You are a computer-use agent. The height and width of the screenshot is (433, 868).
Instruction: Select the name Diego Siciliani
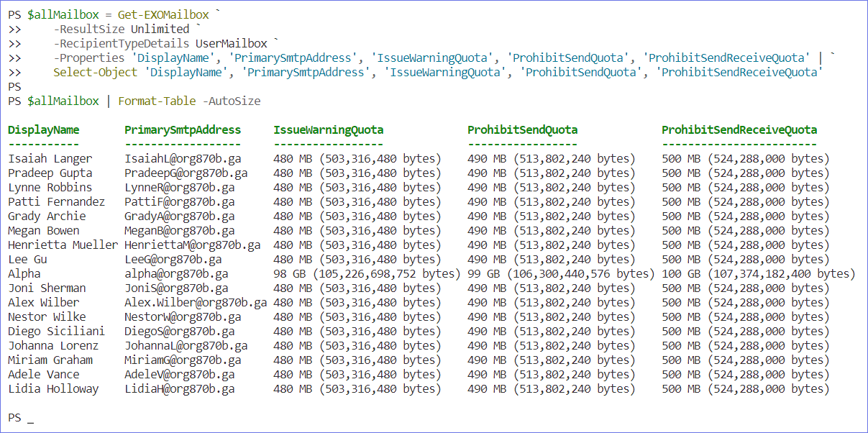(57, 332)
